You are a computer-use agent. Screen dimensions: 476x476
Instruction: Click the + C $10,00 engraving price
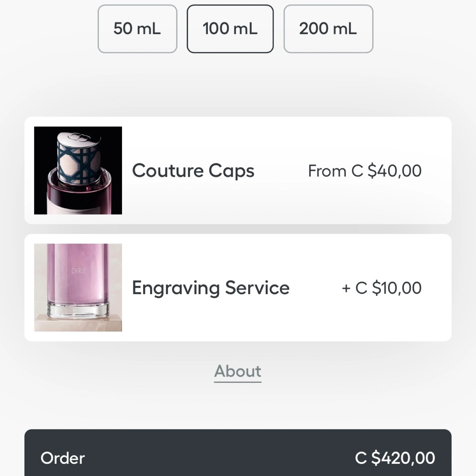pyautogui.click(x=382, y=288)
